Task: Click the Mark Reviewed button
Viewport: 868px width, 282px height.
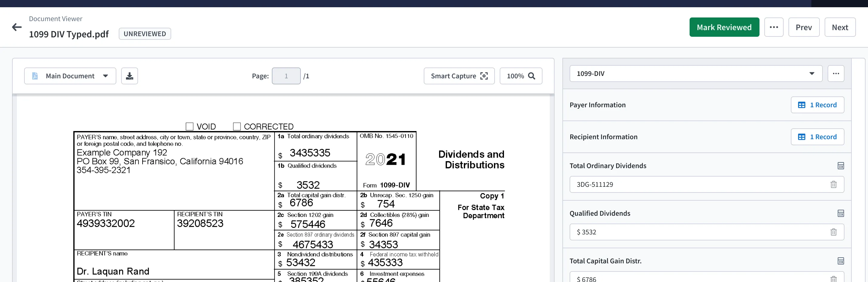Action: (x=724, y=27)
